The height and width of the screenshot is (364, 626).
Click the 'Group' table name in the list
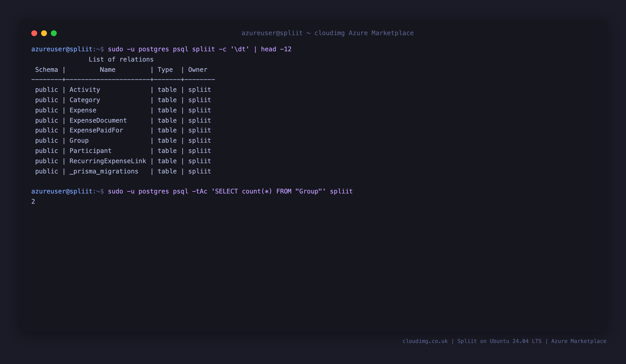79,140
